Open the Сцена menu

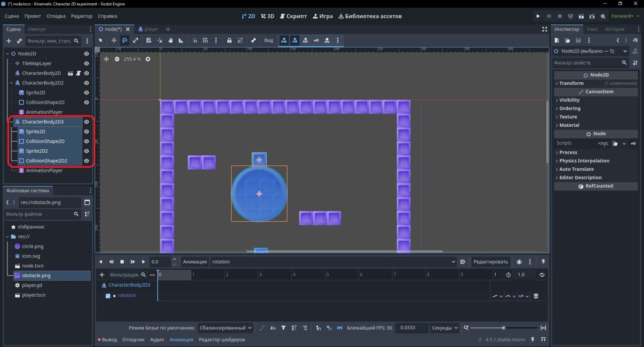(x=12, y=16)
